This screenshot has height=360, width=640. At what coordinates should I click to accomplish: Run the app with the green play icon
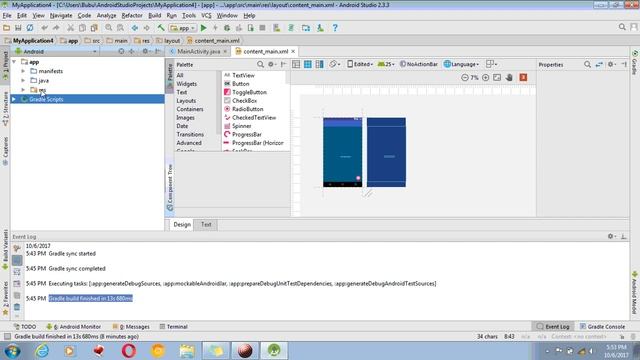tap(203, 28)
